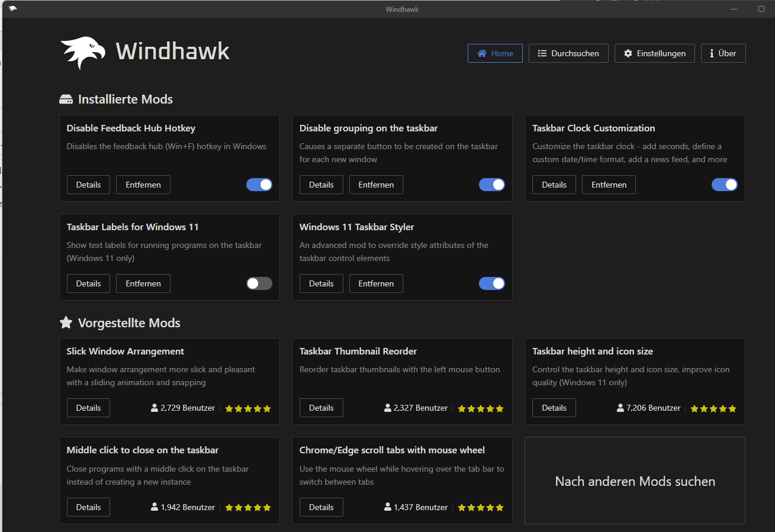
Task: Click the Windows 11 Taskbar Styler title
Action: (357, 227)
